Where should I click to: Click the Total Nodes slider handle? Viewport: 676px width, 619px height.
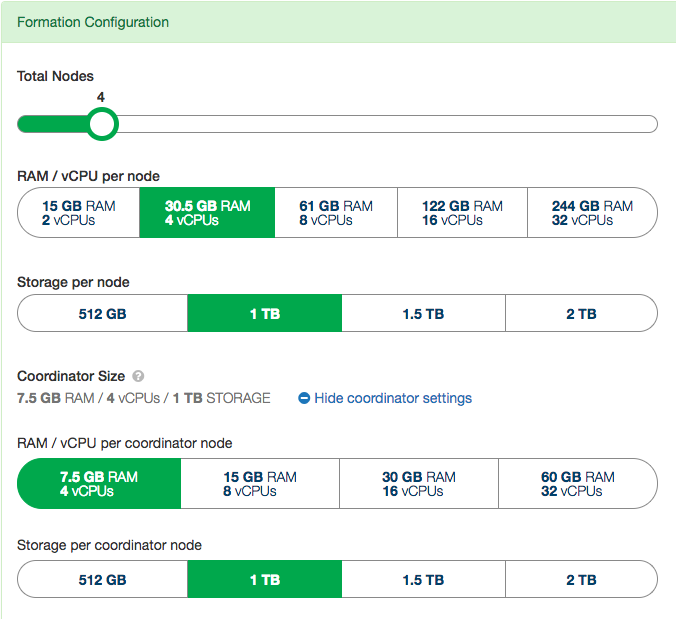[x=102, y=124]
